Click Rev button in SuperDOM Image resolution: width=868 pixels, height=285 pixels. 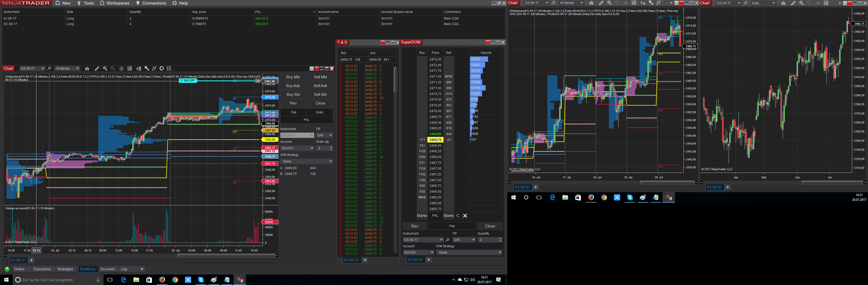pos(414,226)
